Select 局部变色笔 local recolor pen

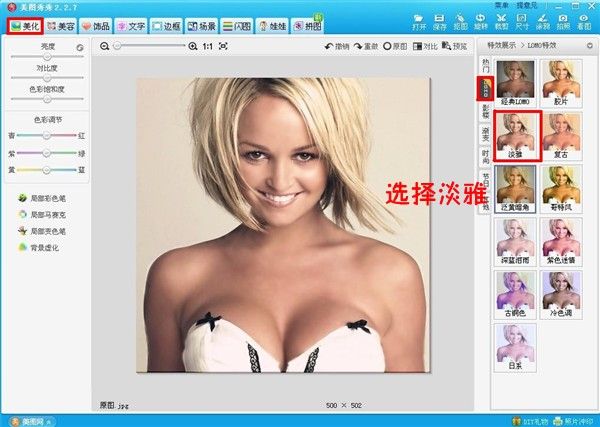pos(42,231)
